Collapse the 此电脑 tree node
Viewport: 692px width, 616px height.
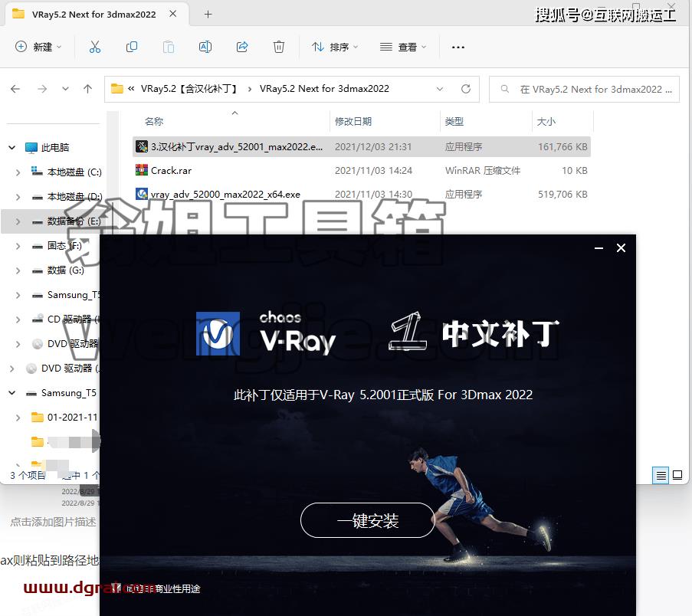tap(12, 147)
